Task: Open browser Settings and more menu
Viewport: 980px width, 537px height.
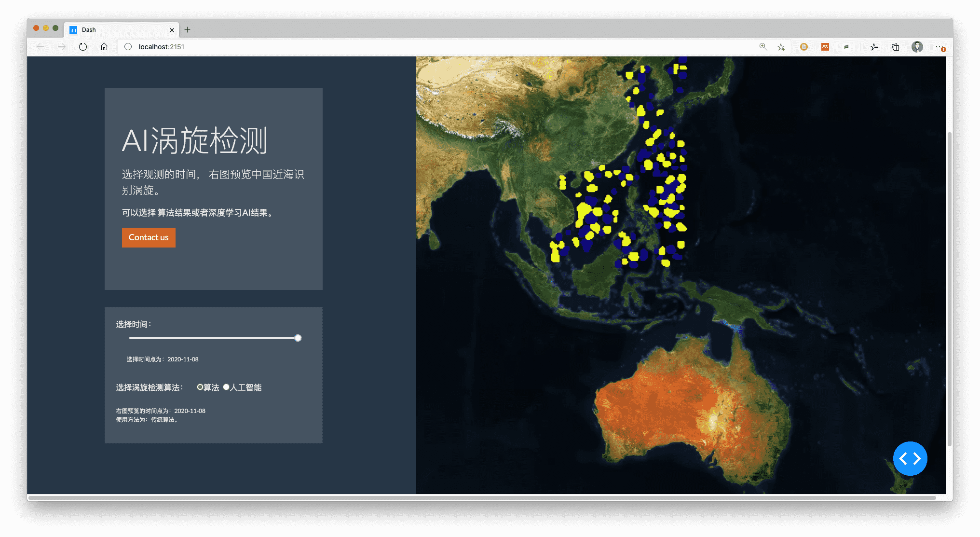Action: tap(939, 47)
